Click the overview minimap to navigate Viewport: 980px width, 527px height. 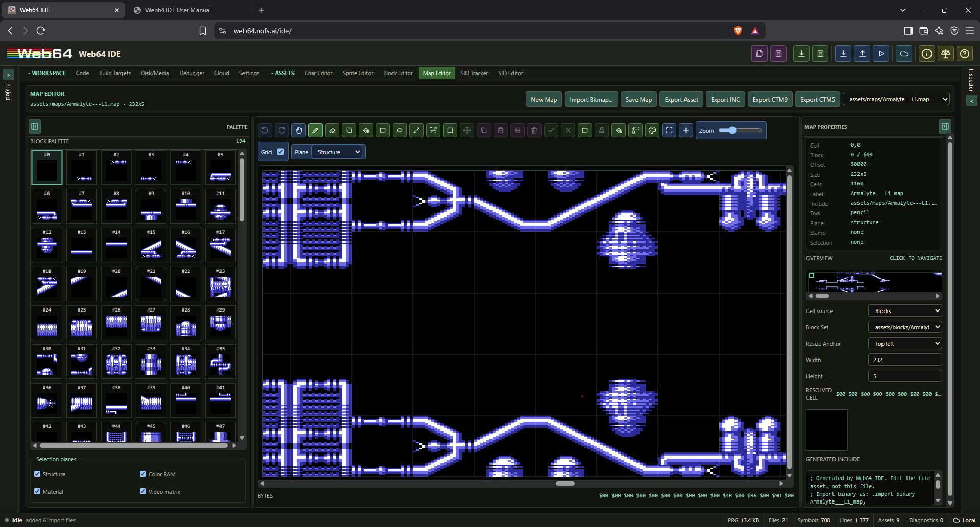[874, 282]
